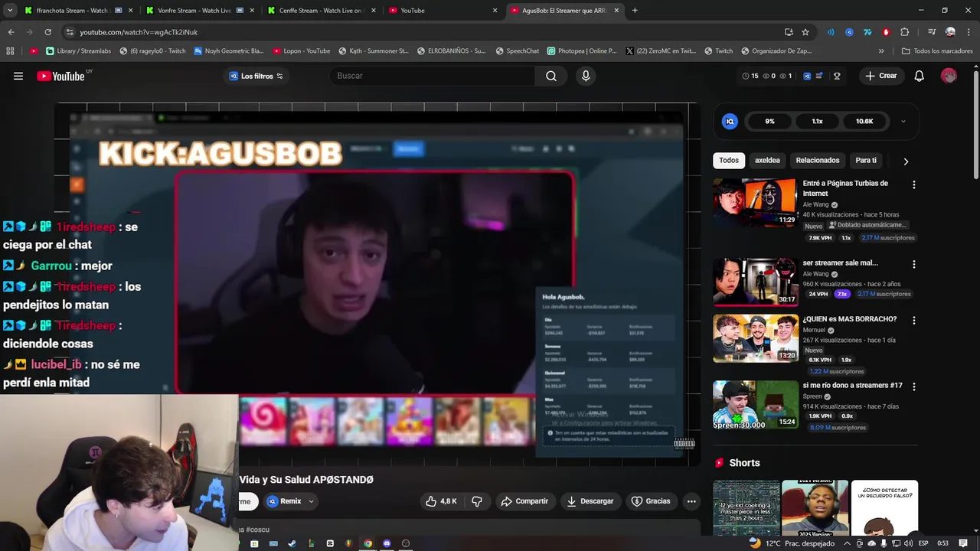Image resolution: width=980 pixels, height=551 pixels.
Task: Go back with the browser back arrow
Action: point(11,32)
